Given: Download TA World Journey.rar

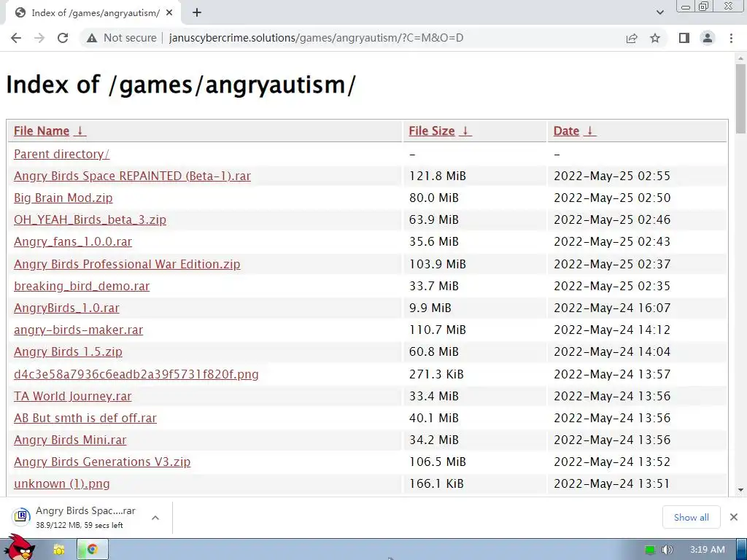Looking at the screenshot, I should coord(72,396).
